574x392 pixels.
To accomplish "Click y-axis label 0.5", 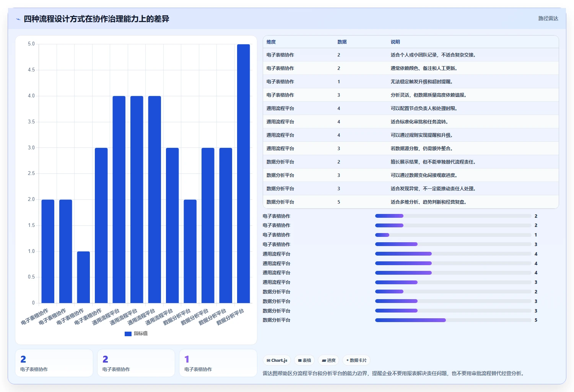I will [31, 277].
